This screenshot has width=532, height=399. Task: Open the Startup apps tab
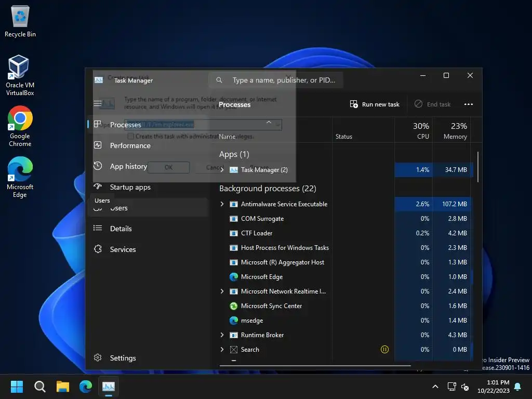(148, 187)
